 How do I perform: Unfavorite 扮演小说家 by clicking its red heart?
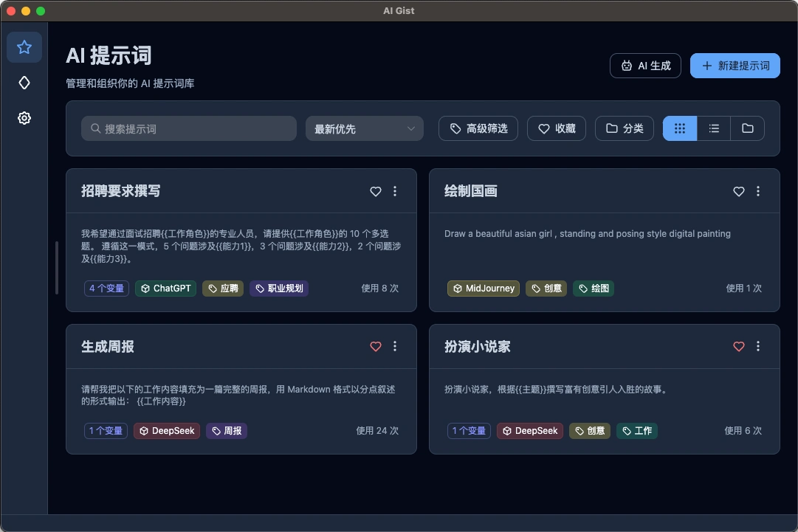pyautogui.click(x=739, y=346)
